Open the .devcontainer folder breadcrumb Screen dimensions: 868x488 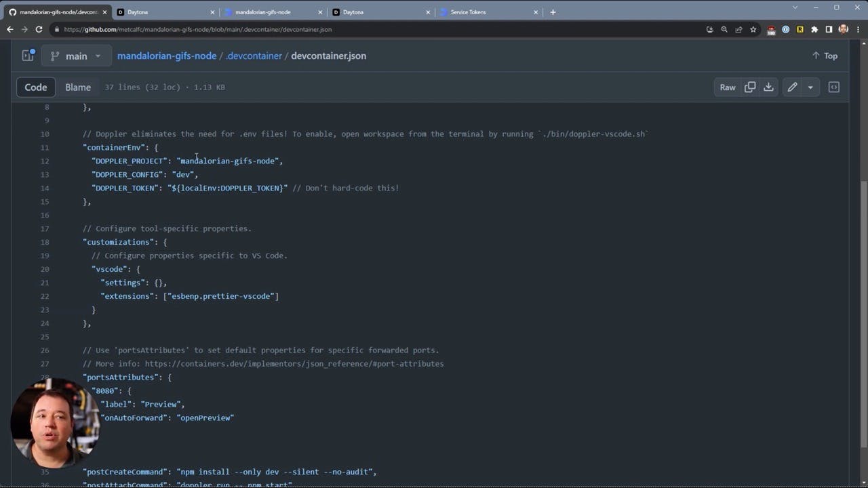click(254, 56)
